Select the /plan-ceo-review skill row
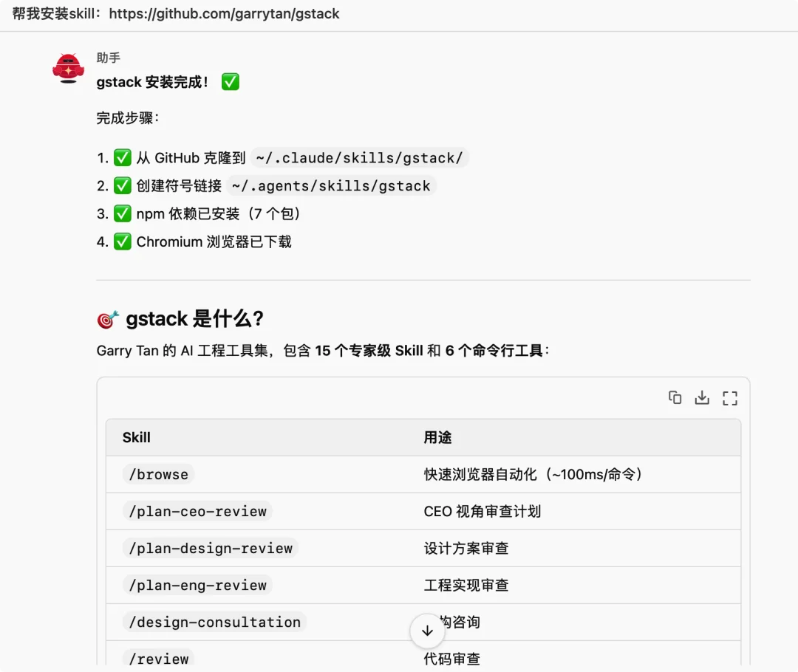Image resolution: width=798 pixels, height=672 pixels. [197, 511]
